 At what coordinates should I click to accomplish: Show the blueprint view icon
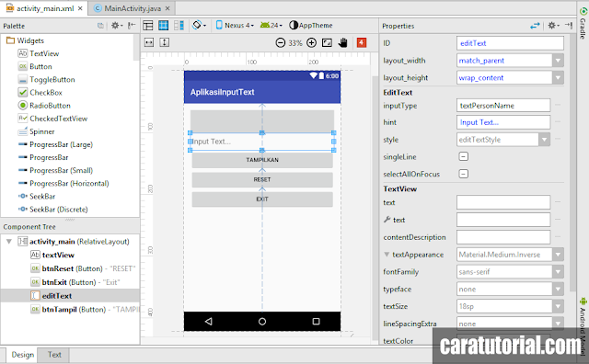pyautogui.click(x=164, y=26)
